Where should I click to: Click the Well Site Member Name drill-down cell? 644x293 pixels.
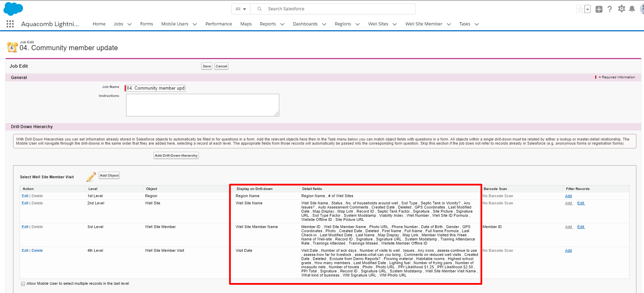[257, 227]
